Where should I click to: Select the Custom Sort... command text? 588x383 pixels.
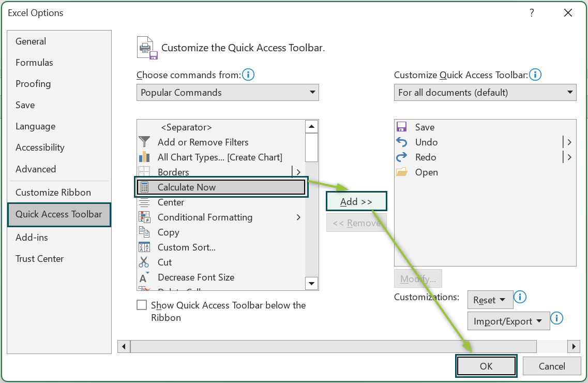186,247
